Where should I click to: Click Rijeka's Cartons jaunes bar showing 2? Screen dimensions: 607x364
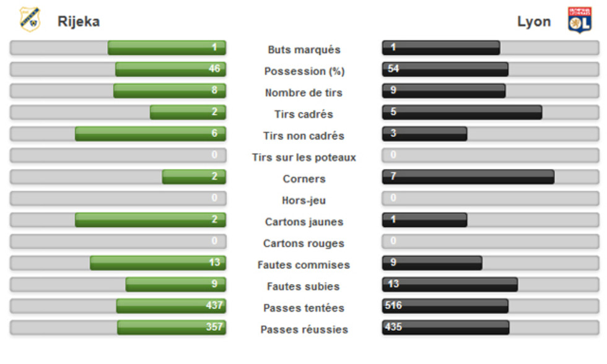[x=151, y=220]
